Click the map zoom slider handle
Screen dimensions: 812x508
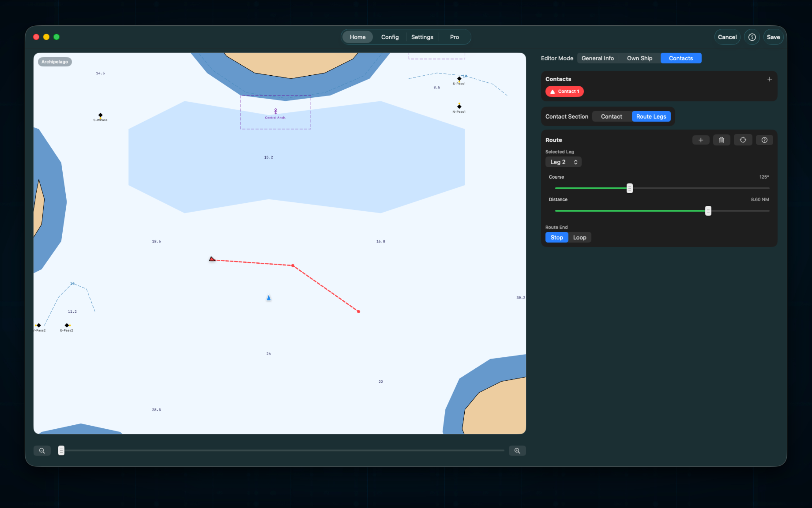61,450
